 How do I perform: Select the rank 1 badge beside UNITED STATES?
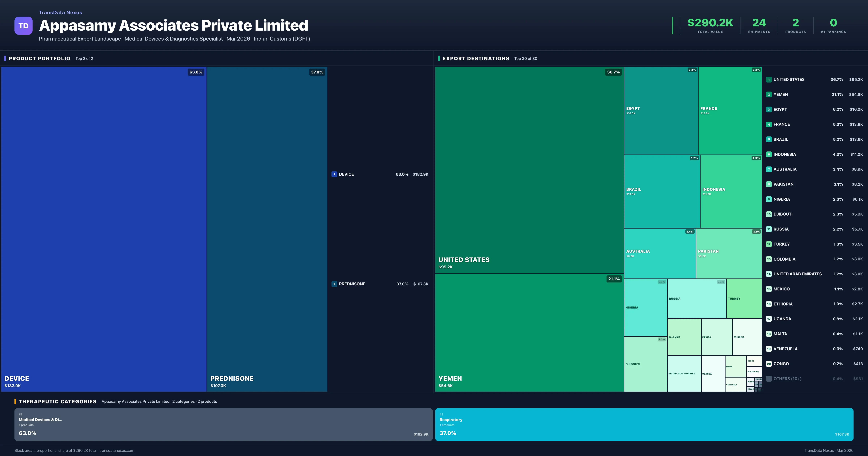click(769, 79)
